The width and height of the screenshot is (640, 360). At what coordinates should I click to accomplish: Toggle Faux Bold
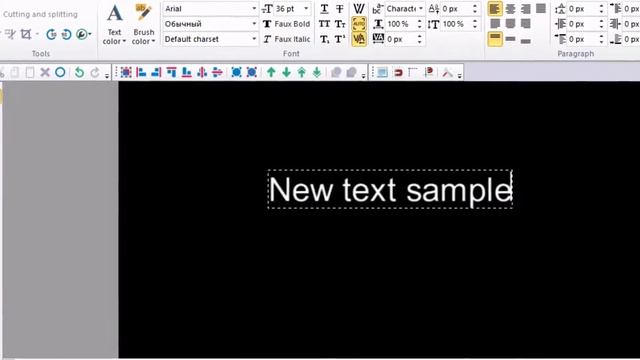coord(287,24)
